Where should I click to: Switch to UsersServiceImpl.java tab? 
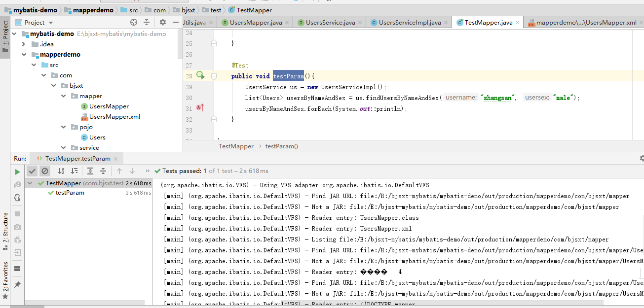click(410, 23)
